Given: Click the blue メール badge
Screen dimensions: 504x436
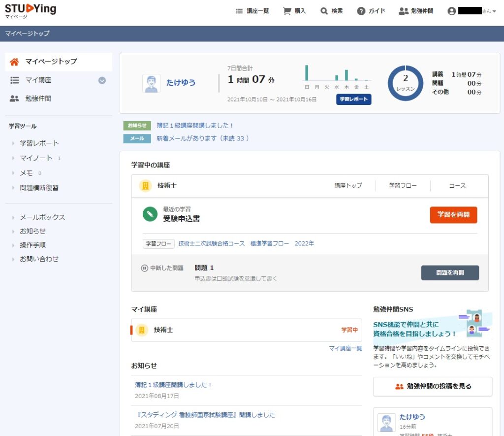Looking at the screenshot, I should click(137, 138).
